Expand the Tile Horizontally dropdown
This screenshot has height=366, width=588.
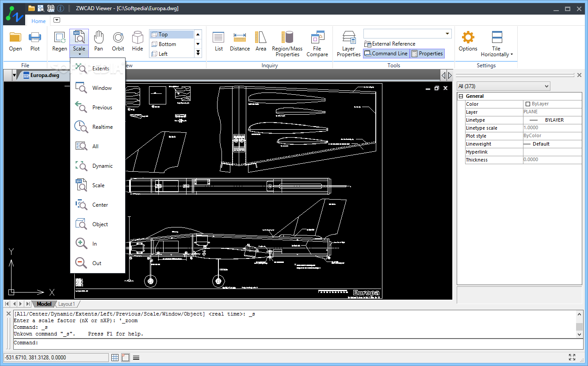(x=512, y=55)
